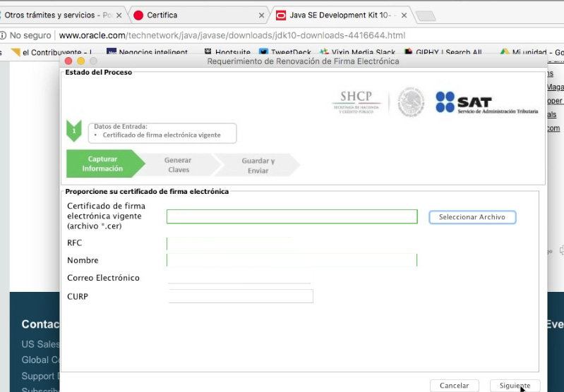This screenshot has width=564, height=392.
Task: Focus the CURP text box
Action: [x=240, y=296]
